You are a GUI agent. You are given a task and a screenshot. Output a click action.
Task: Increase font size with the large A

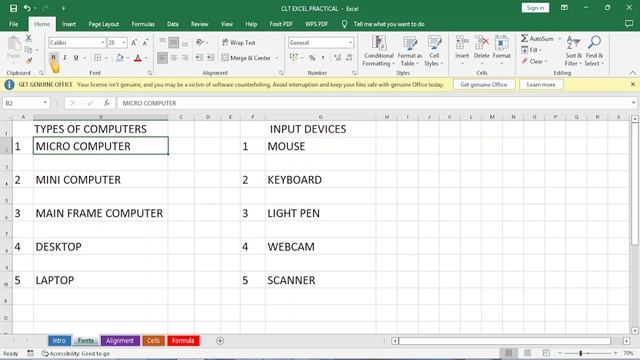click(134, 42)
